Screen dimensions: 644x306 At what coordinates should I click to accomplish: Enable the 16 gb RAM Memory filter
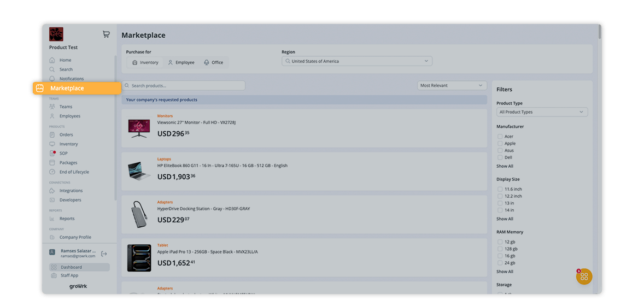[x=500, y=256]
